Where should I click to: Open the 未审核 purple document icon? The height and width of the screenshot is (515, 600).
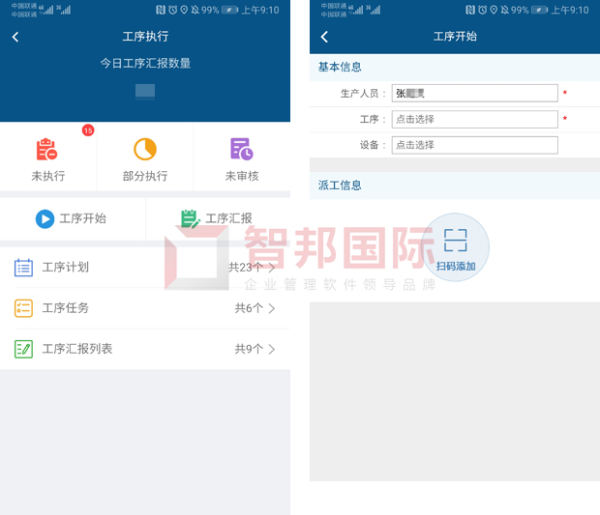[x=241, y=149]
